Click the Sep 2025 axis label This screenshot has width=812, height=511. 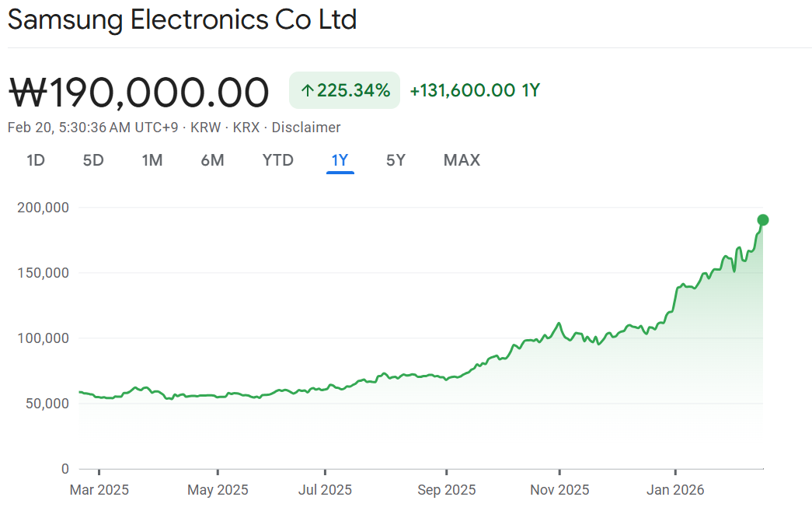click(447, 490)
